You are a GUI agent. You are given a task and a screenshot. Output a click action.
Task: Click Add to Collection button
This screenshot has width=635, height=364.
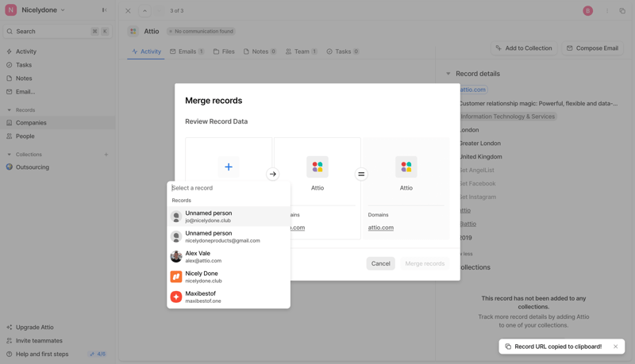point(524,48)
